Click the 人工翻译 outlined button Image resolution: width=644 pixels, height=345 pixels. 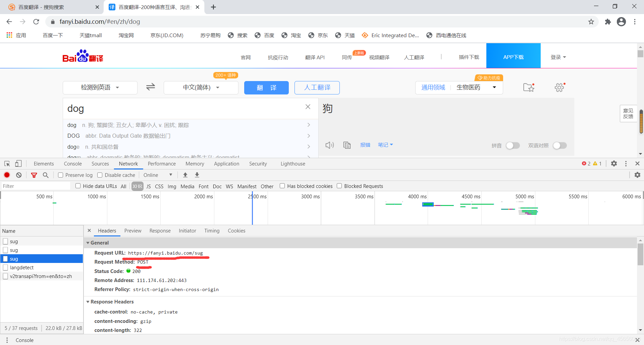click(317, 88)
